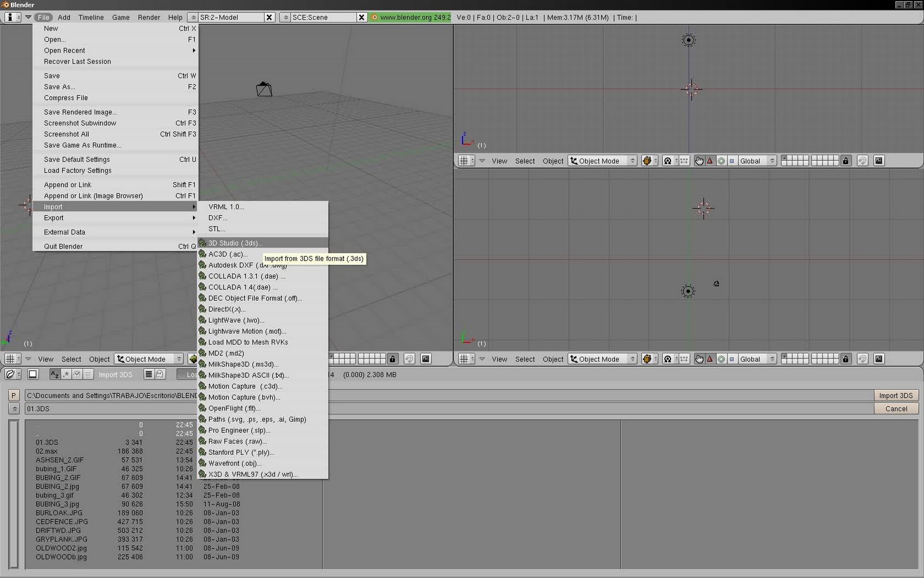Click the Cancel button in the file browser
924x578 pixels.
[896, 409]
